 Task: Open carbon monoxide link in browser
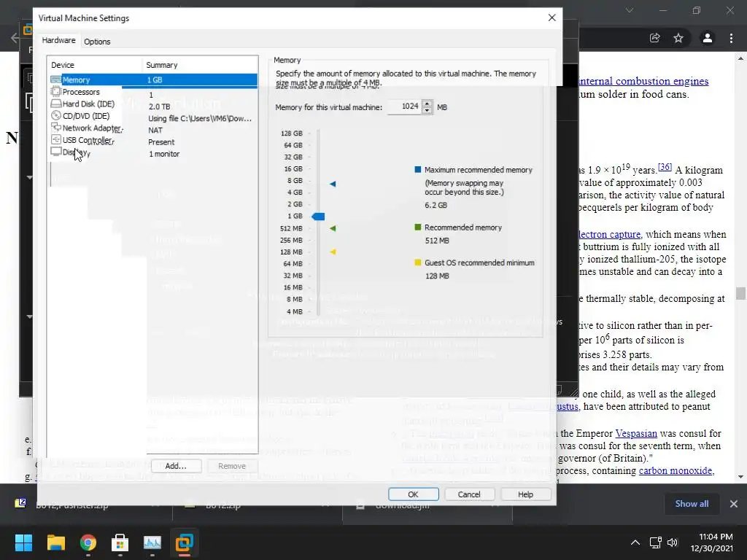(x=675, y=471)
